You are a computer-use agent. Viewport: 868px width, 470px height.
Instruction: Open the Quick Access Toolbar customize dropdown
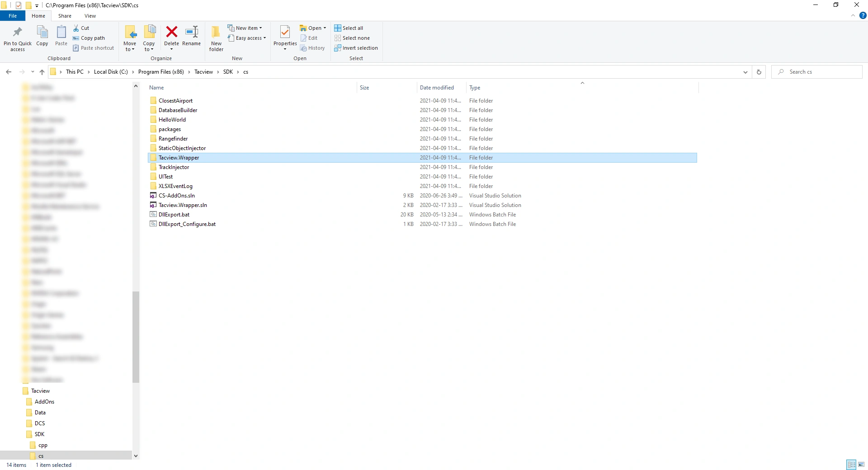(x=37, y=5)
